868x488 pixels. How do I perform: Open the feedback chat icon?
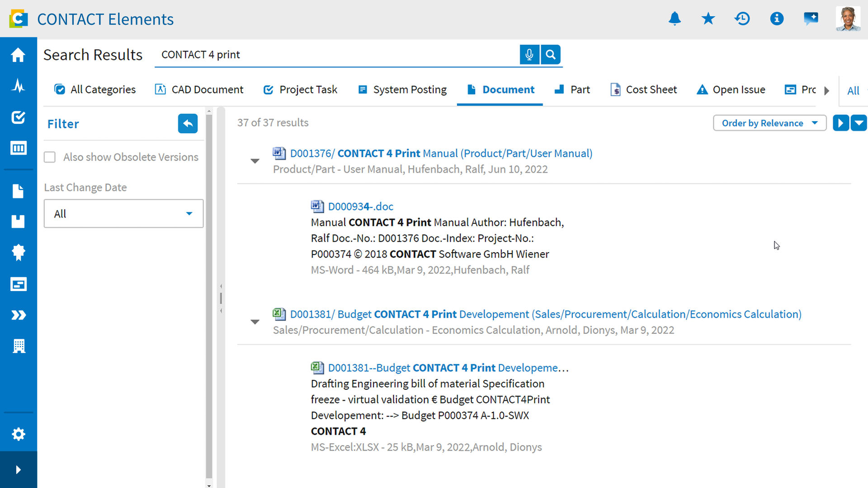coord(811,19)
